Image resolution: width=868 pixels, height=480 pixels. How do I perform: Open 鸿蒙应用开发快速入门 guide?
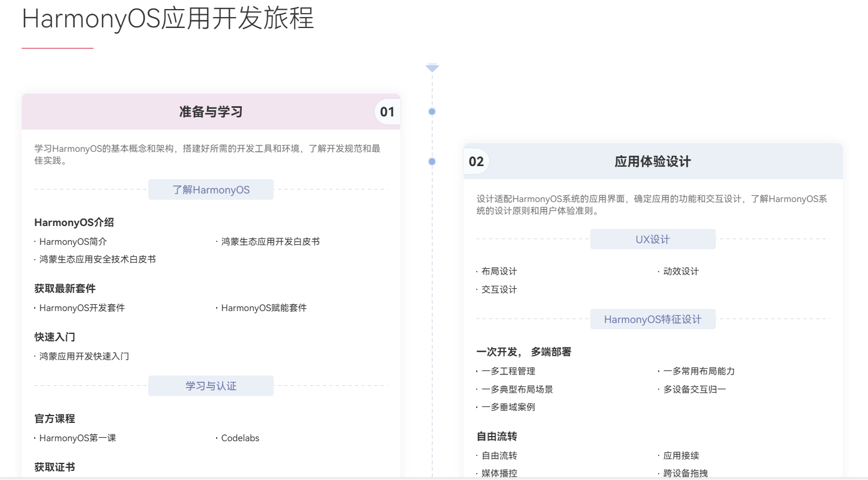84,357
